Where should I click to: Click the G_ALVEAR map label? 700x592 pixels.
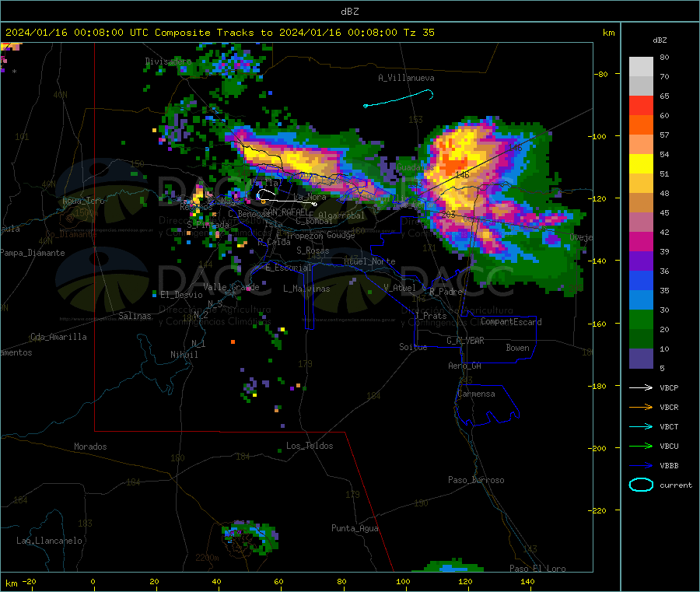(x=465, y=341)
